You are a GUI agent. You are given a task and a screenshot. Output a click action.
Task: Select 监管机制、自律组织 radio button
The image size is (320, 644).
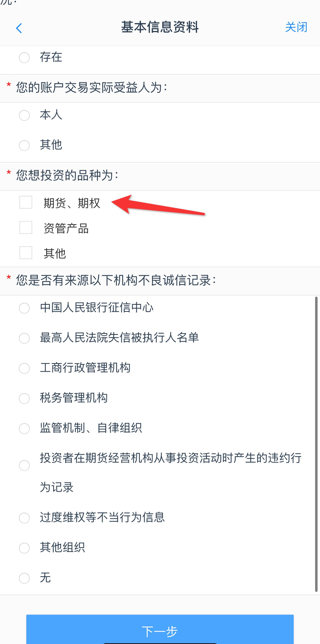tap(24, 429)
